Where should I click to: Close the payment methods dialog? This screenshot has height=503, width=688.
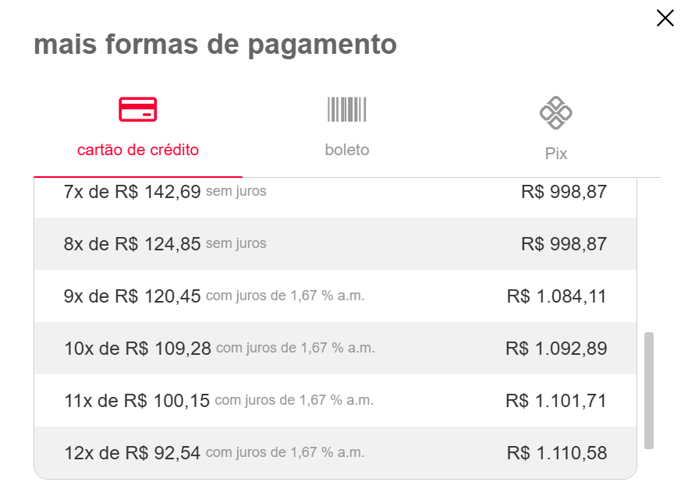[x=665, y=18]
